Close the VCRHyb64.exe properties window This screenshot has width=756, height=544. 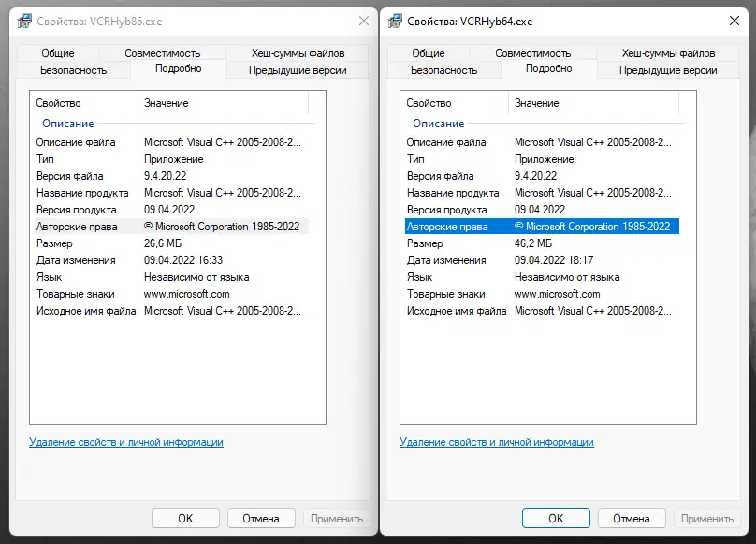point(734,21)
